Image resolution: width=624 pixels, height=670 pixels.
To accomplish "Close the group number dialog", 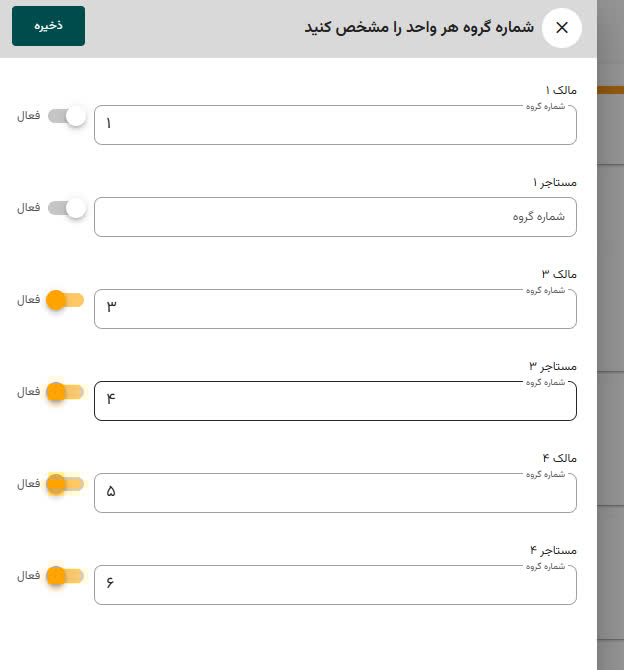I will (x=561, y=28).
